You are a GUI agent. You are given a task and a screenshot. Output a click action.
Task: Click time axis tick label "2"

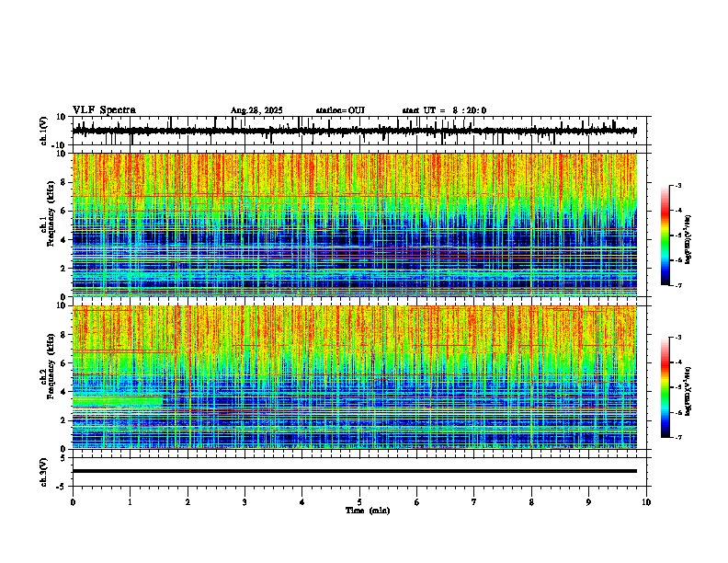point(188,502)
